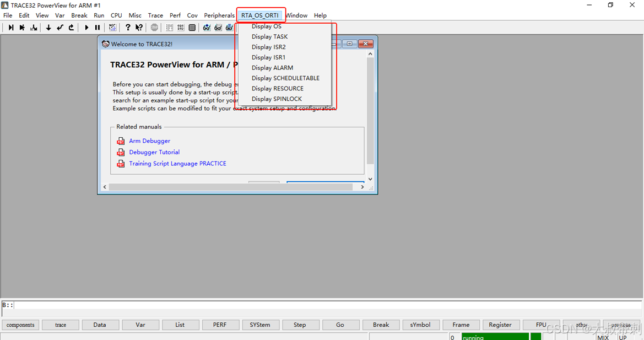Screen dimensions: 644x340
Task: Select Display OS menu entry
Action: tap(267, 26)
